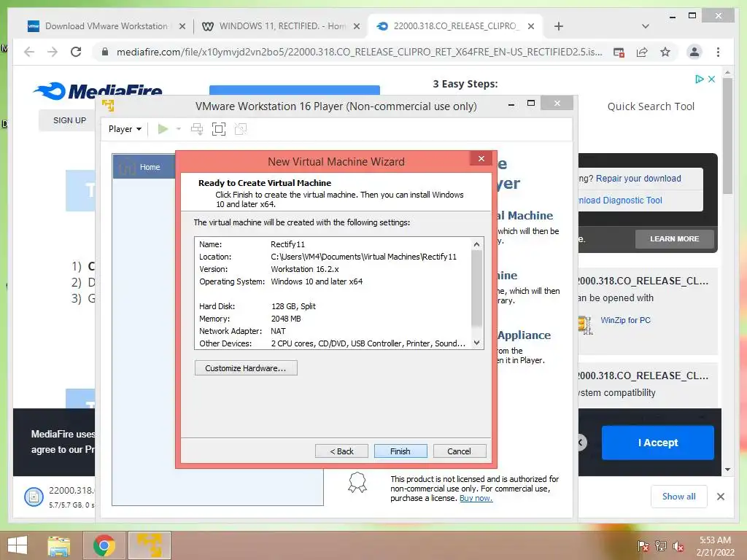Minimize the VMware Workstation Player window

point(511,104)
